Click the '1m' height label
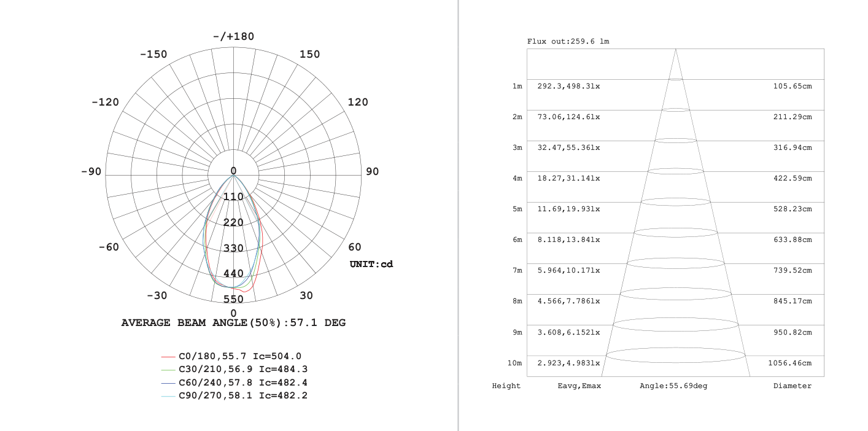The image size is (868, 431). [517, 87]
